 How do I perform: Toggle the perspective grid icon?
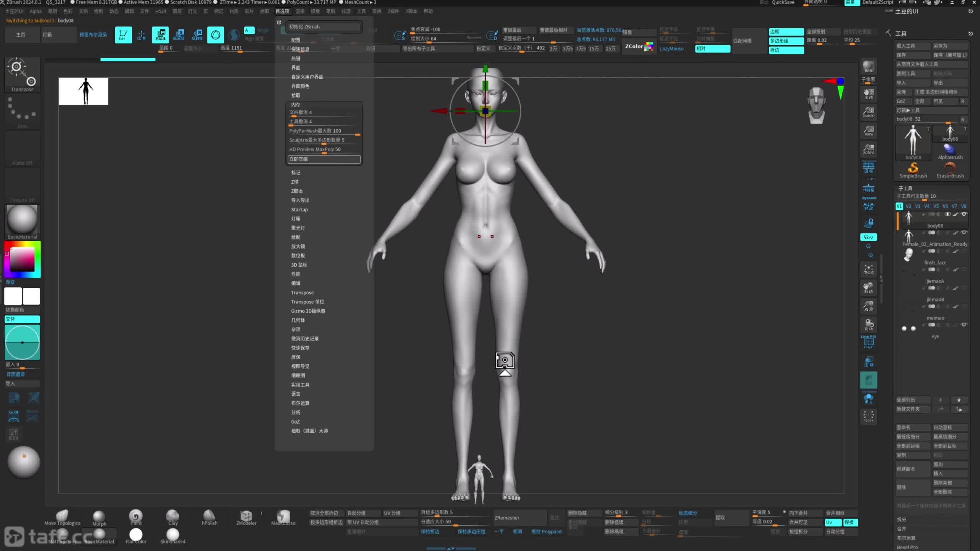[x=869, y=167]
